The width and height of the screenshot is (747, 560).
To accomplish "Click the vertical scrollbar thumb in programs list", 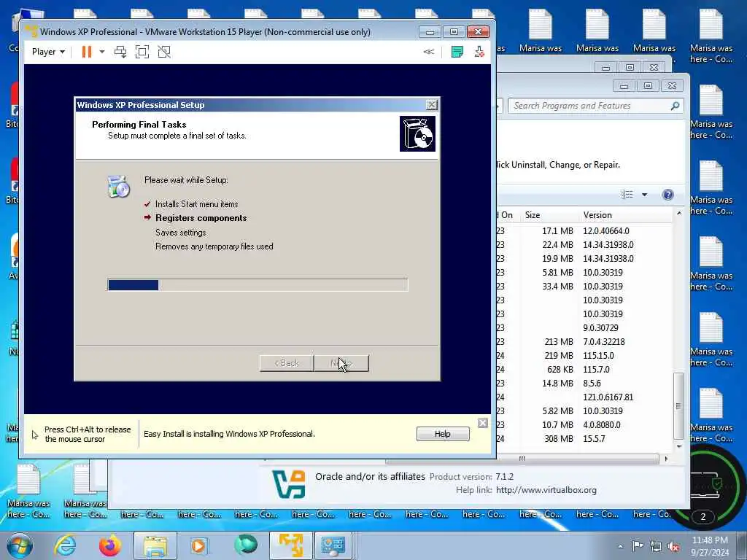I will click(x=679, y=405).
